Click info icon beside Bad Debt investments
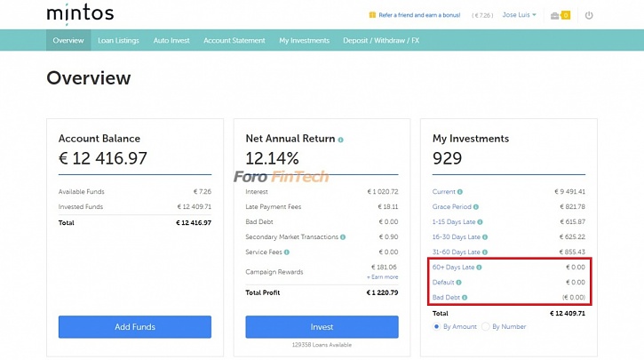 pos(465,298)
